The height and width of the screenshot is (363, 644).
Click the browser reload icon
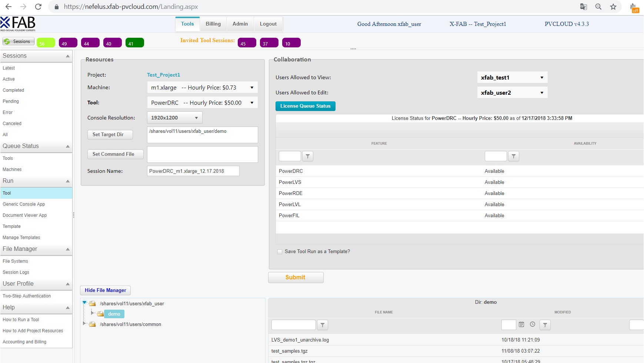tap(38, 7)
